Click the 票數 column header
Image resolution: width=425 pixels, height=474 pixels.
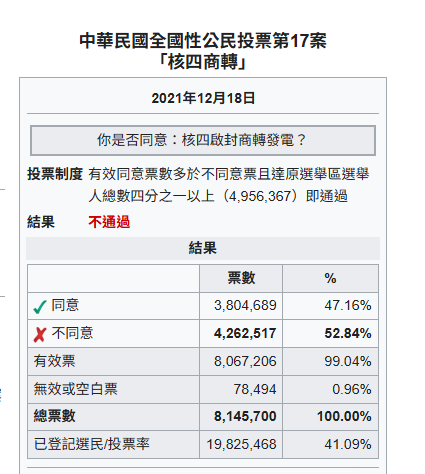pyautogui.click(x=241, y=278)
